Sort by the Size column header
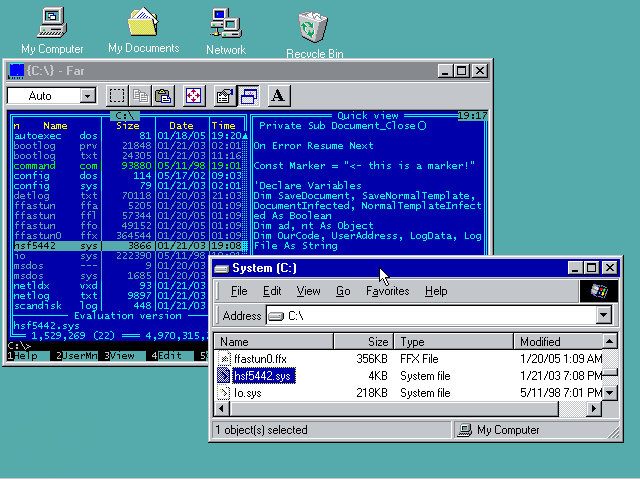This screenshot has height=480, width=640. [364, 342]
